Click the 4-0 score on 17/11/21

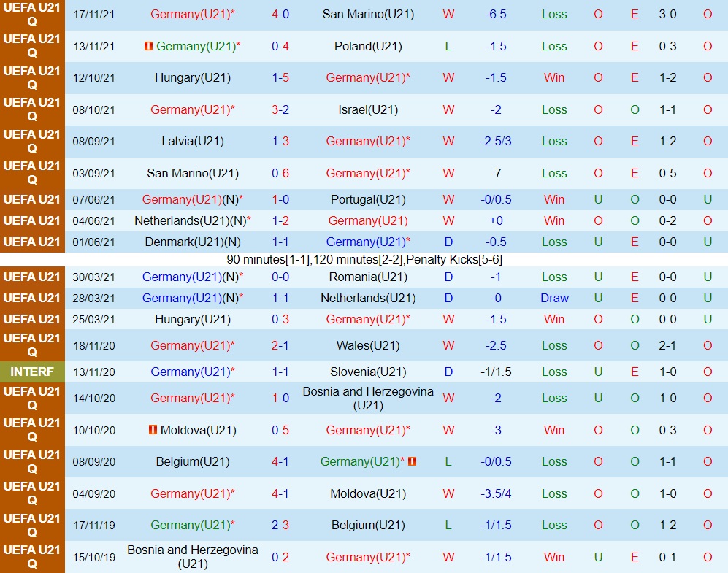[x=280, y=15]
